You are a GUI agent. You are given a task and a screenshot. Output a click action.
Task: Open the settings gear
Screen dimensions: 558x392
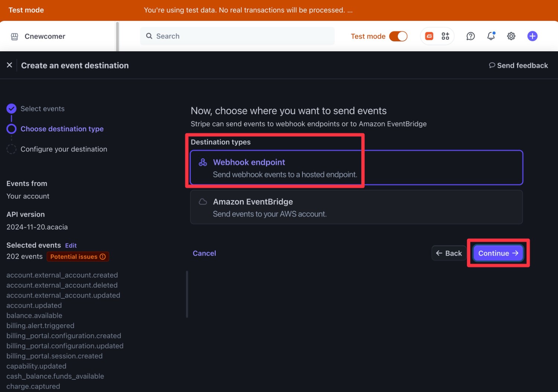[511, 36]
